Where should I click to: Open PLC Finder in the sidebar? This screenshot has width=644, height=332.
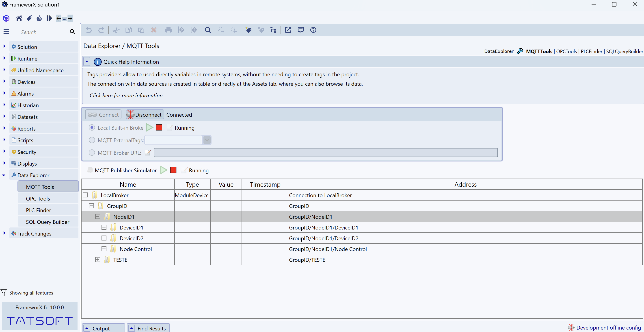48,210
